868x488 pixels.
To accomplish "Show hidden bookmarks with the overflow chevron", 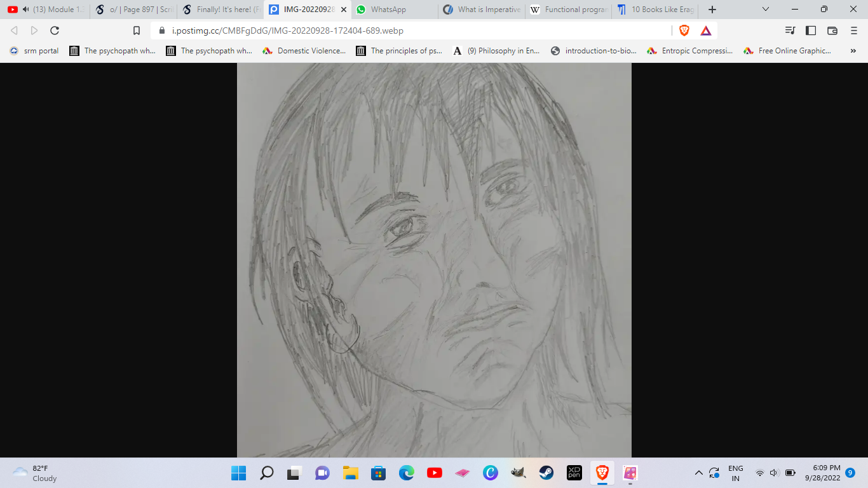I will click(853, 51).
